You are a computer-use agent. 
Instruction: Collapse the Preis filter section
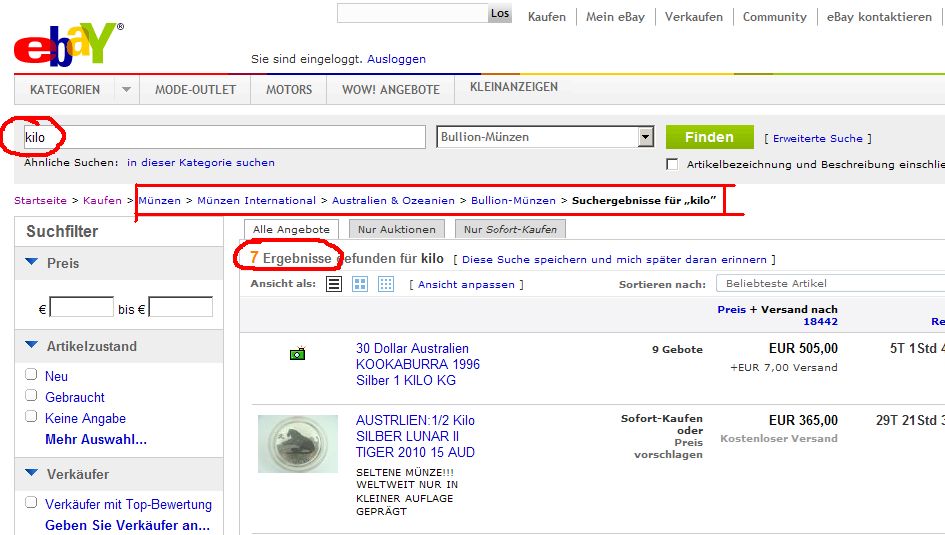[31, 262]
